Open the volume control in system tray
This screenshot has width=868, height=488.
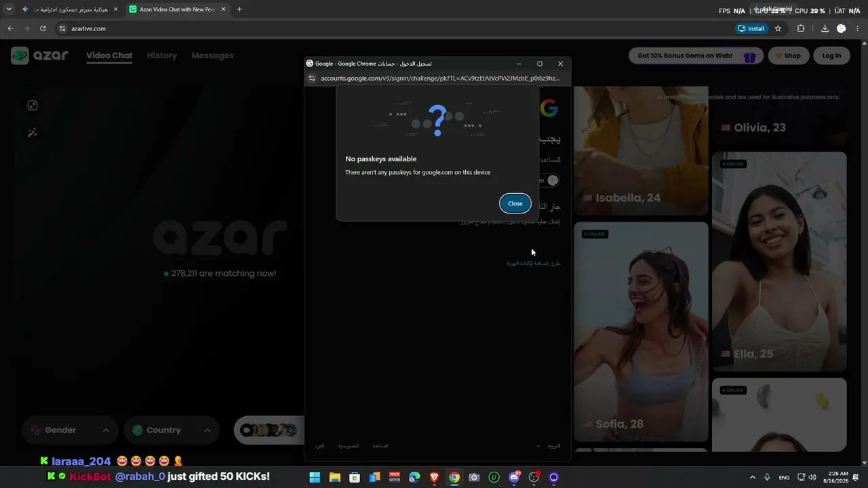click(x=812, y=477)
